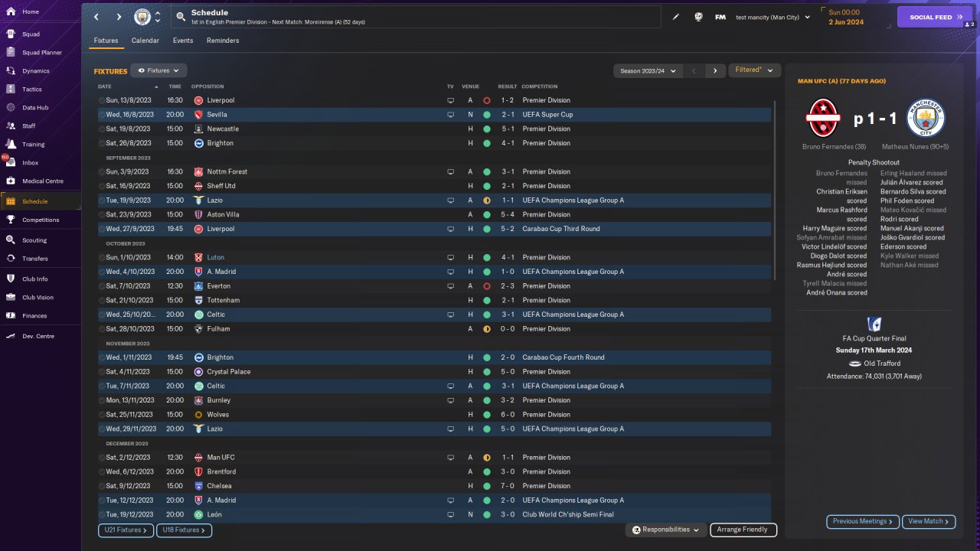This screenshot has width=980, height=551.
Task: Switch to the Fixtures tab
Action: click(x=106, y=41)
